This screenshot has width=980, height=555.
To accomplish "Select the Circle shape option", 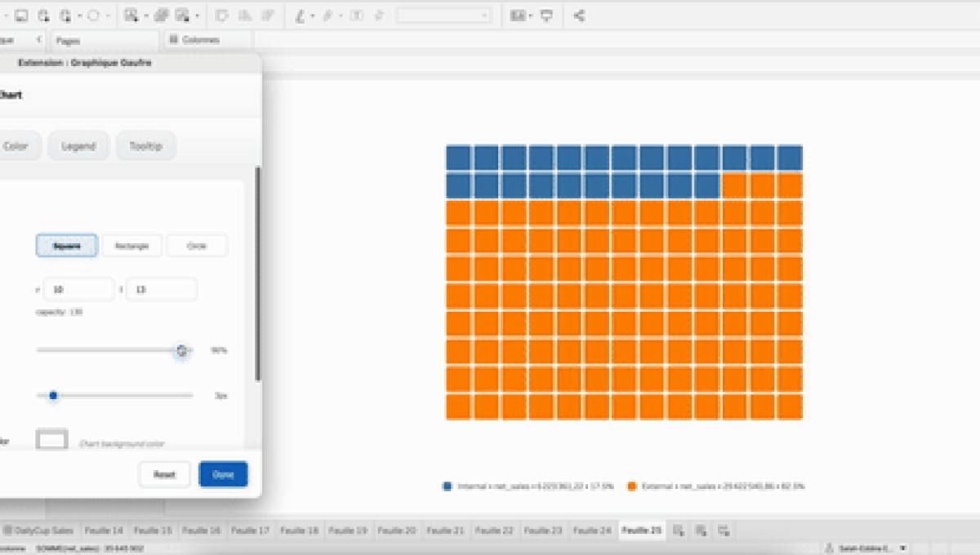I will [197, 246].
